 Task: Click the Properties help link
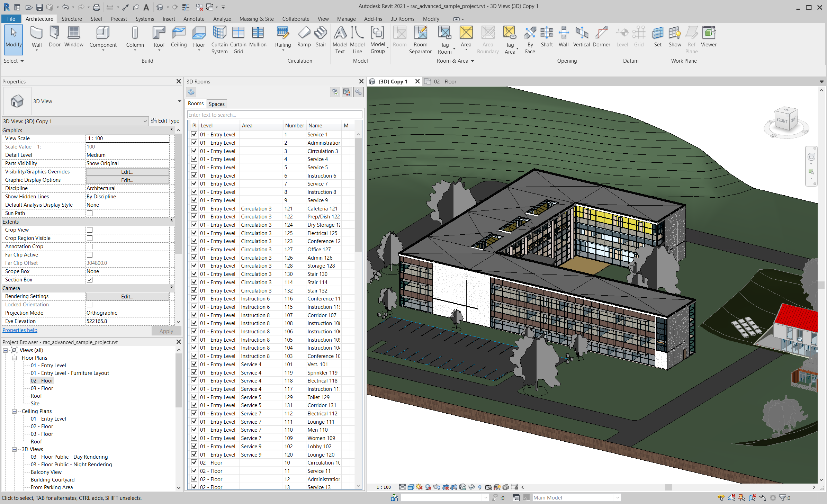[x=20, y=330]
